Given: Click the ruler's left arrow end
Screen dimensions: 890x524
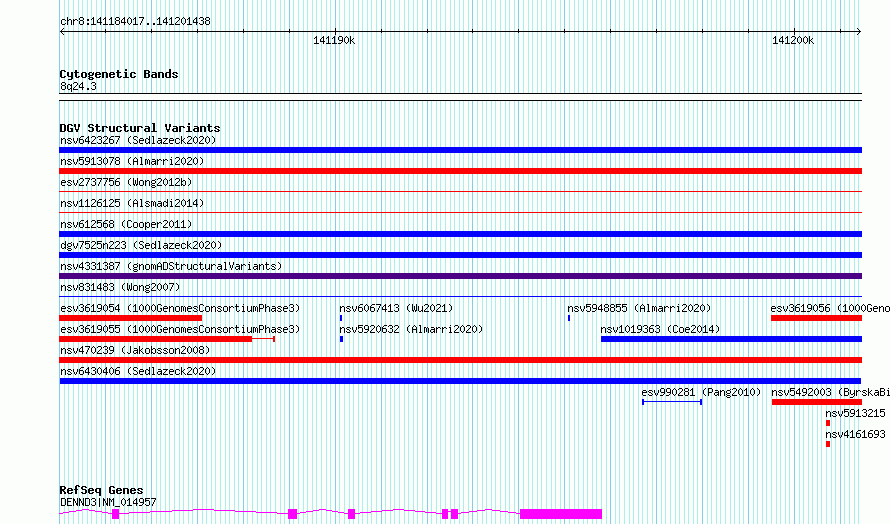Looking at the screenshot, I should [x=62, y=32].
